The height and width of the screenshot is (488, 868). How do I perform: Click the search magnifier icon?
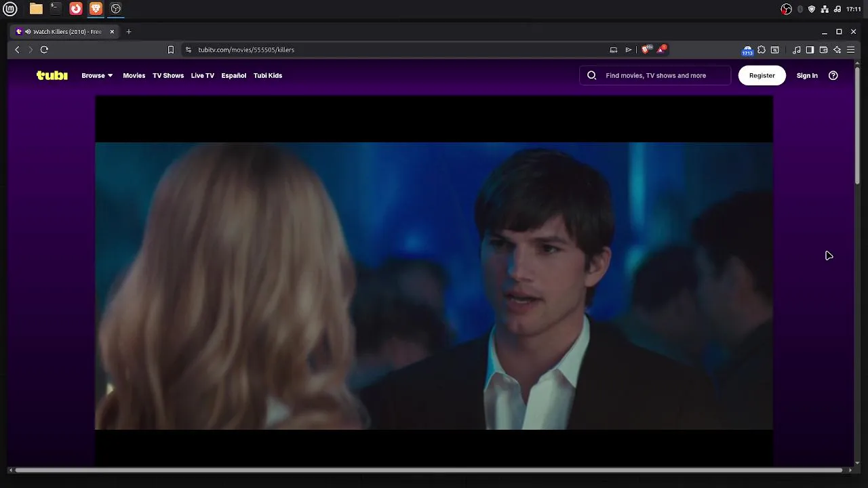pyautogui.click(x=591, y=75)
